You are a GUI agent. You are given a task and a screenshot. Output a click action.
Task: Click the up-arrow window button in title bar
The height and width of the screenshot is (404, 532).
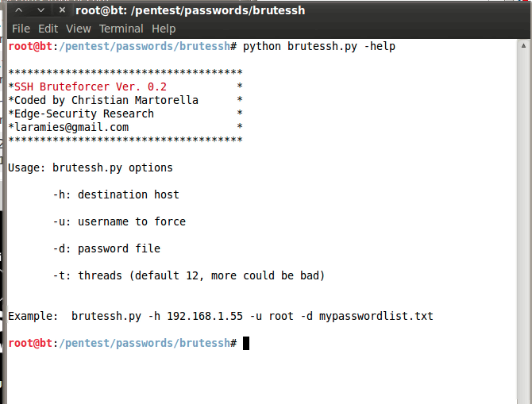(x=19, y=10)
